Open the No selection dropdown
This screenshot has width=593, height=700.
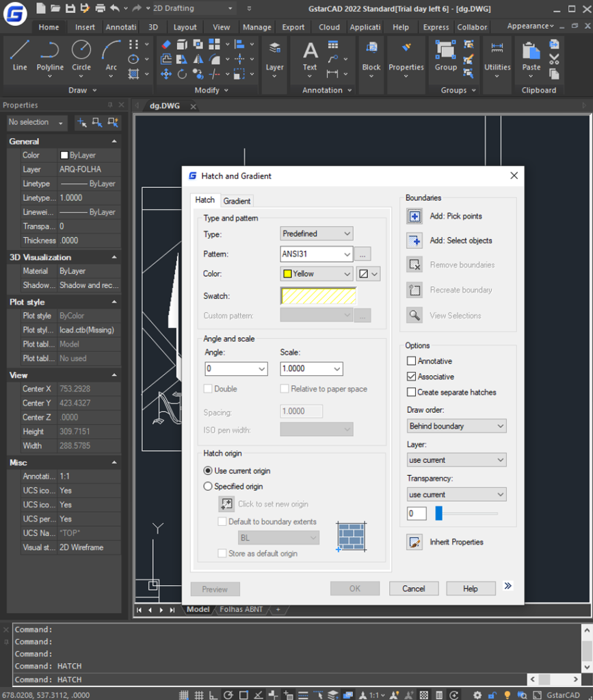[x=37, y=122]
